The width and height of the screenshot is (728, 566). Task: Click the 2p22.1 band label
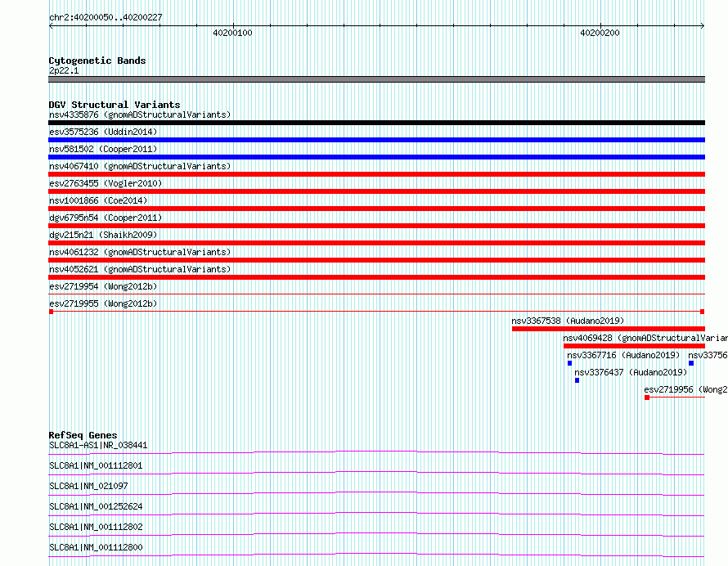64,70
